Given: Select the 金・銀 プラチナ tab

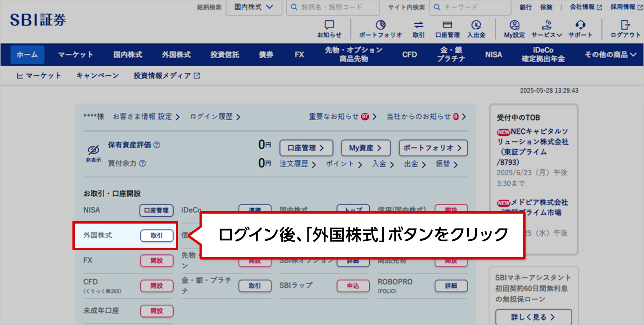Looking at the screenshot, I should [451, 54].
